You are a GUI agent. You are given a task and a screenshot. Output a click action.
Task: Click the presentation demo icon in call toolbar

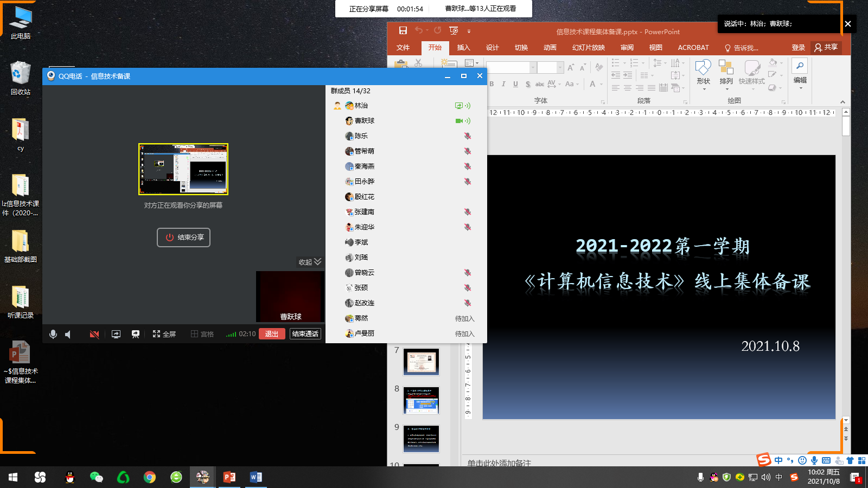(136, 334)
